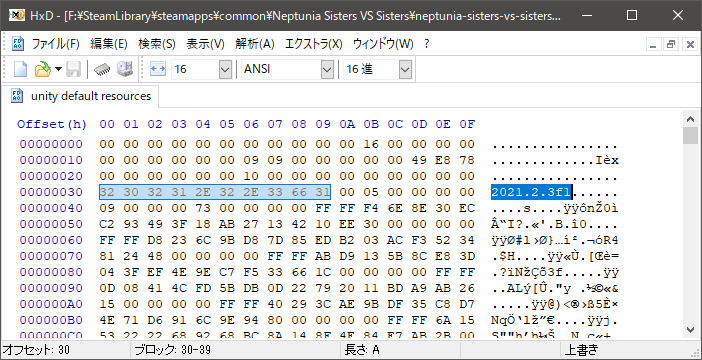The image size is (702, 360).
Task: Open the ANSI character set dropdown
Action: point(327,69)
